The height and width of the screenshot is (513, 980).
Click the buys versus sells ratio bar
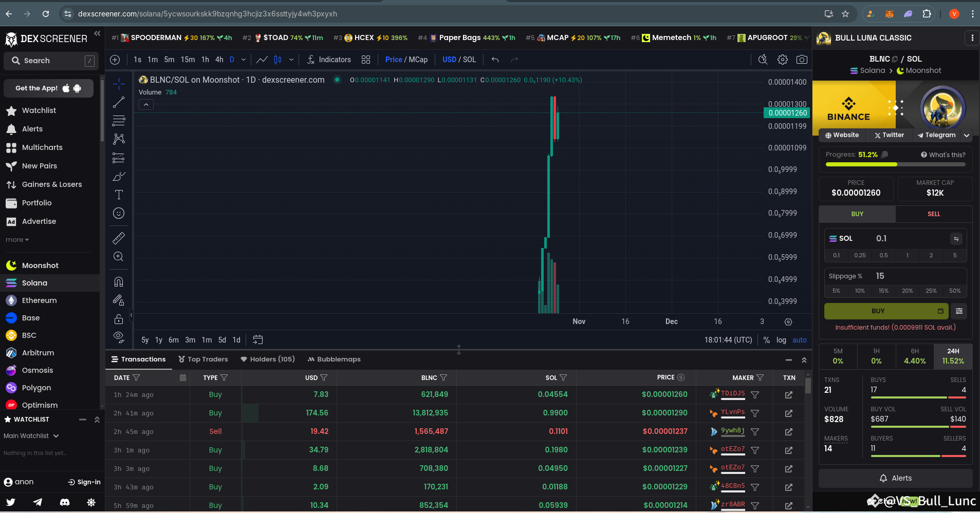pyautogui.click(x=918, y=397)
